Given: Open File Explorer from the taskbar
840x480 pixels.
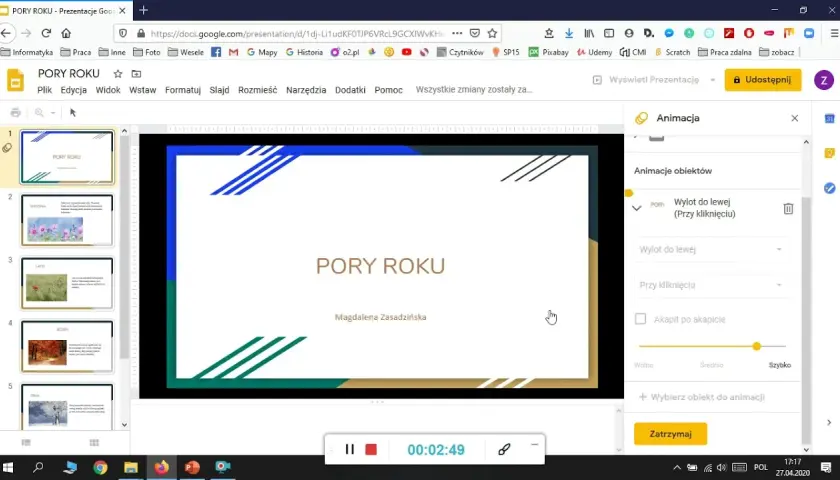Looking at the screenshot, I should point(131,467).
